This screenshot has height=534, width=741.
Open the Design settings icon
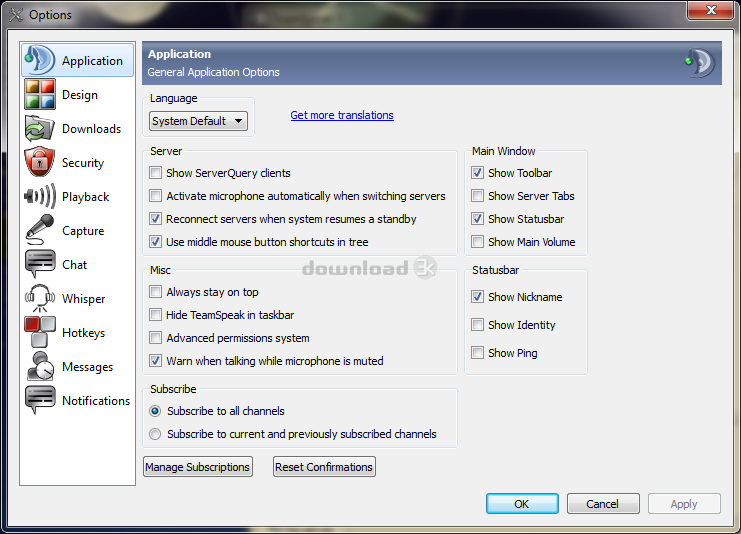pyautogui.click(x=39, y=95)
